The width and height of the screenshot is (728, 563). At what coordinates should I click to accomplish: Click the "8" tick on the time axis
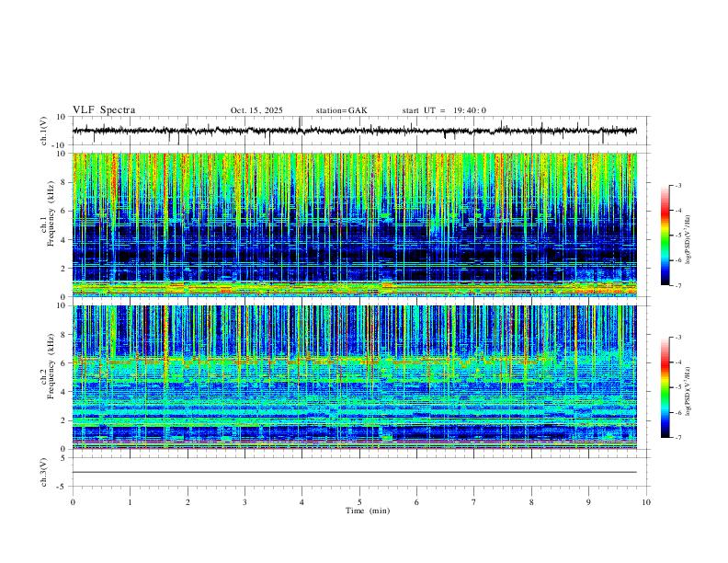pos(531,502)
